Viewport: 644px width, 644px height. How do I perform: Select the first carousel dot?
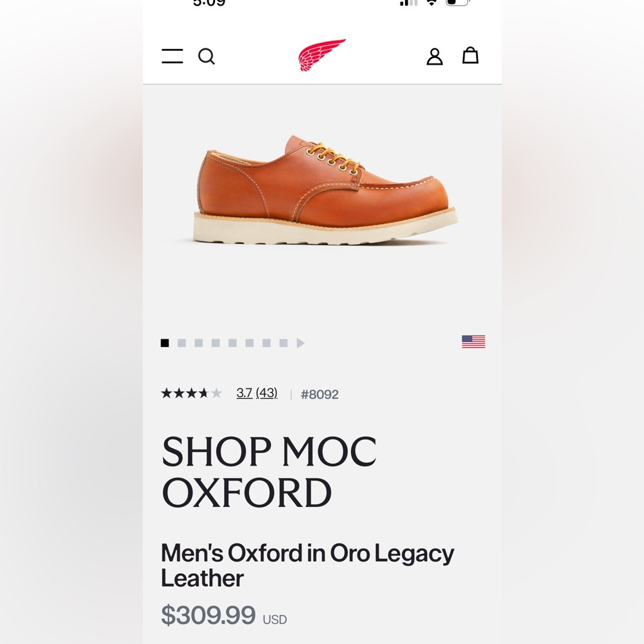click(x=164, y=343)
